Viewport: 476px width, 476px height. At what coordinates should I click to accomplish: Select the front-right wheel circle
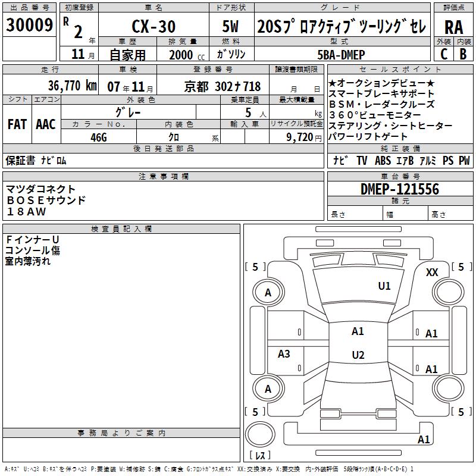449,292
